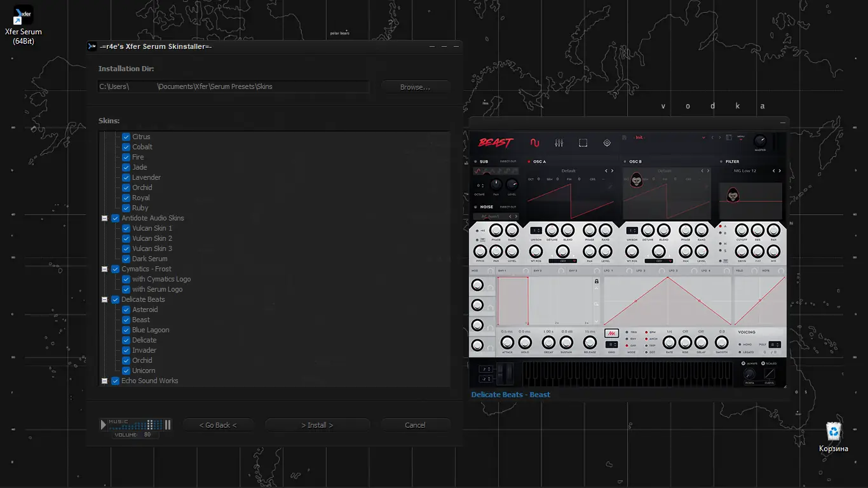Viewport: 868px width, 488px height.
Task: Select the Beast skin label
Action: coord(141,320)
